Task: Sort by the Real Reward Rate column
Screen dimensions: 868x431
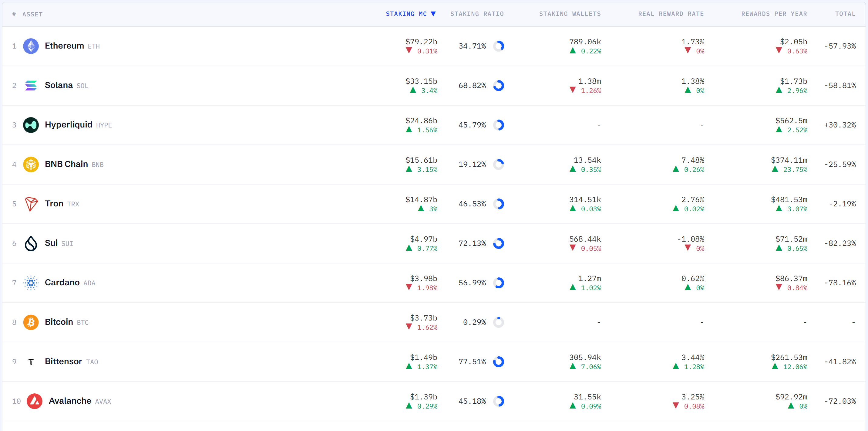Action: (x=671, y=14)
